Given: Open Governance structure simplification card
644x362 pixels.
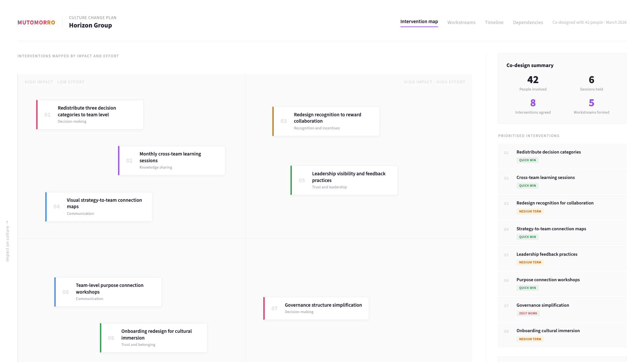Looking at the screenshot, I should [316, 308].
